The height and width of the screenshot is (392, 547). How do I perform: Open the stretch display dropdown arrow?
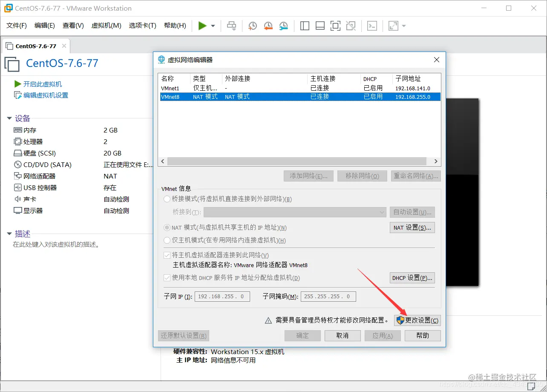404,26
